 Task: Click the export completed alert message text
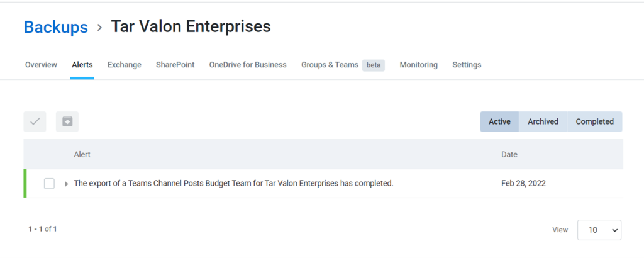point(234,184)
